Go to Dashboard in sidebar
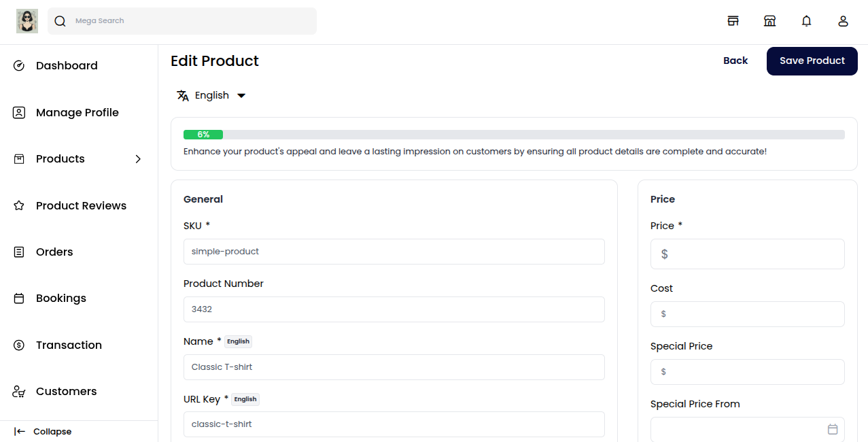This screenshot has width=868, height=442. point(67,66)
